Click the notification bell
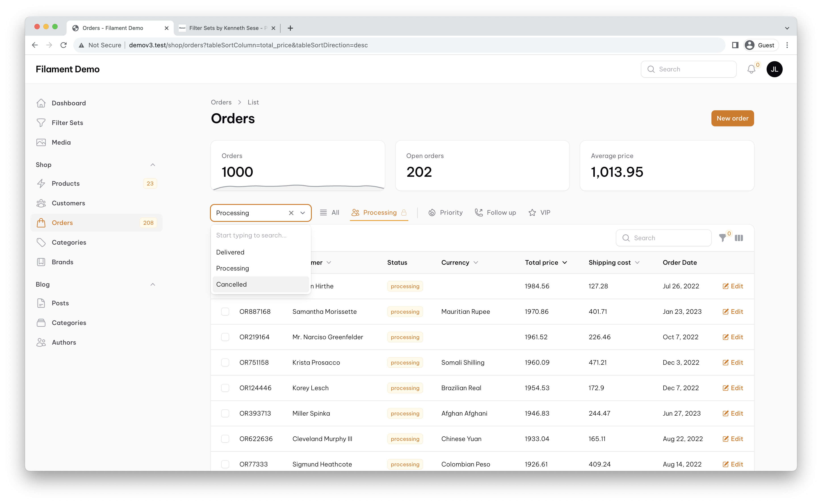 pos(752,69)
